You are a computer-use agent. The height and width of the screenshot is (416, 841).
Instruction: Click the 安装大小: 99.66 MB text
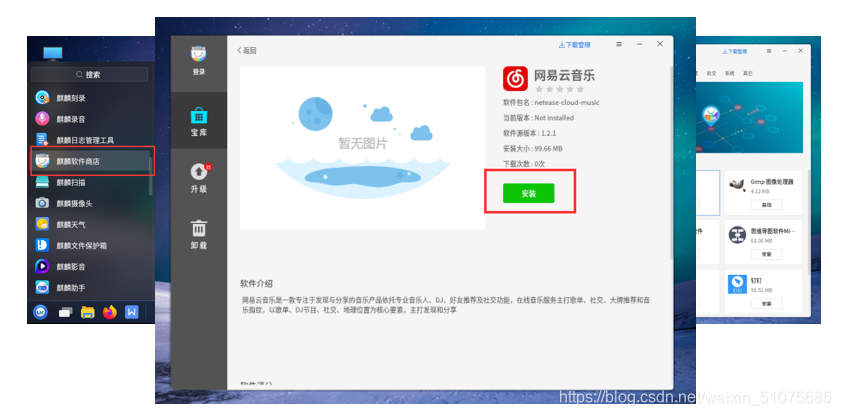coord(532,148)
